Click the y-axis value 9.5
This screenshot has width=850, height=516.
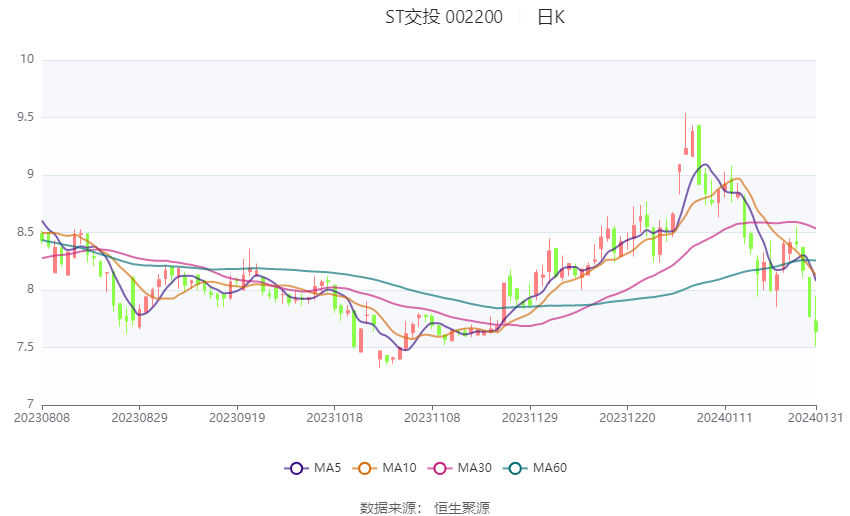click(x=25, y=117)
